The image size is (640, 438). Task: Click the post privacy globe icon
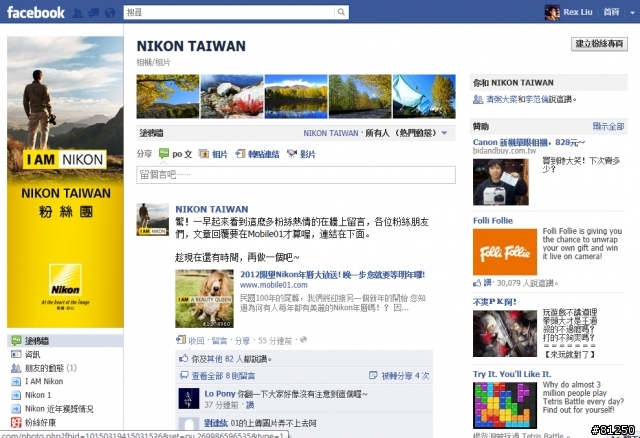[303, 340]
